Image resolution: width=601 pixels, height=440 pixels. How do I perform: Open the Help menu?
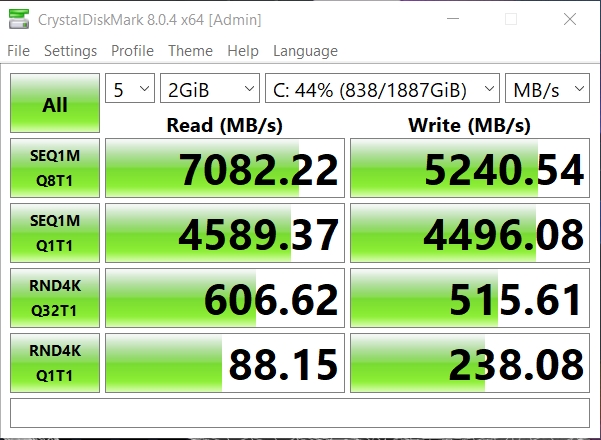click(242, 51)
